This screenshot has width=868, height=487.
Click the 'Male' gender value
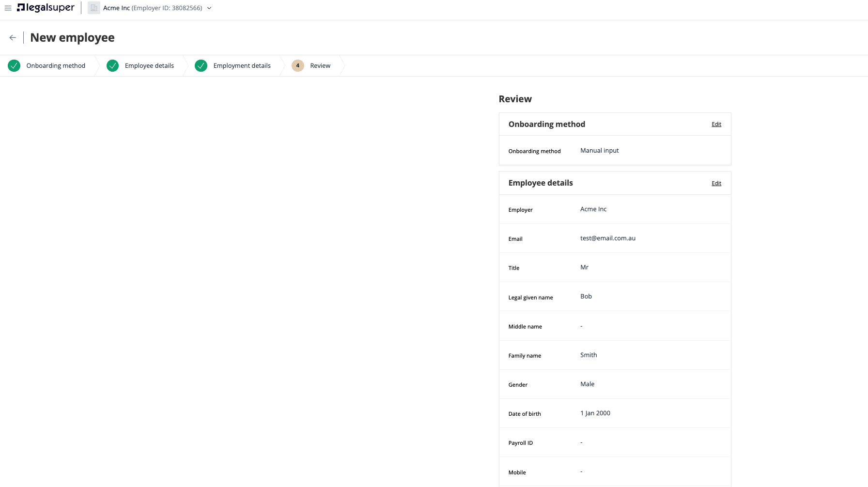pyautogui.click(x=587, y=384)
